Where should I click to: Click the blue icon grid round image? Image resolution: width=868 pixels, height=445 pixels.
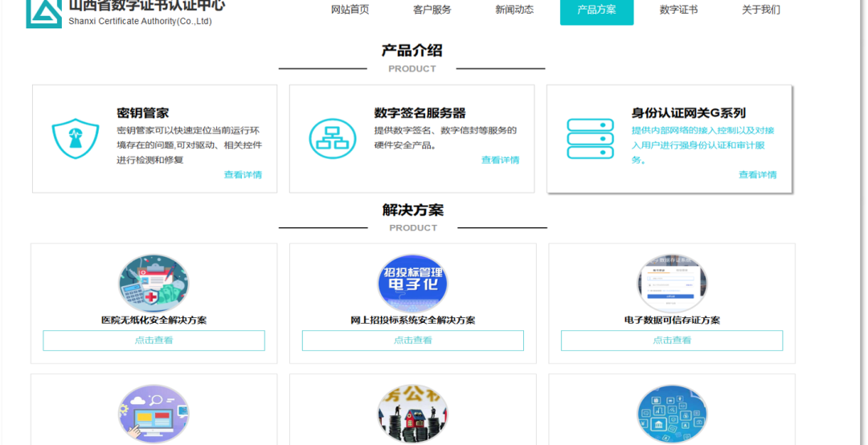click(x=672, y=414)
